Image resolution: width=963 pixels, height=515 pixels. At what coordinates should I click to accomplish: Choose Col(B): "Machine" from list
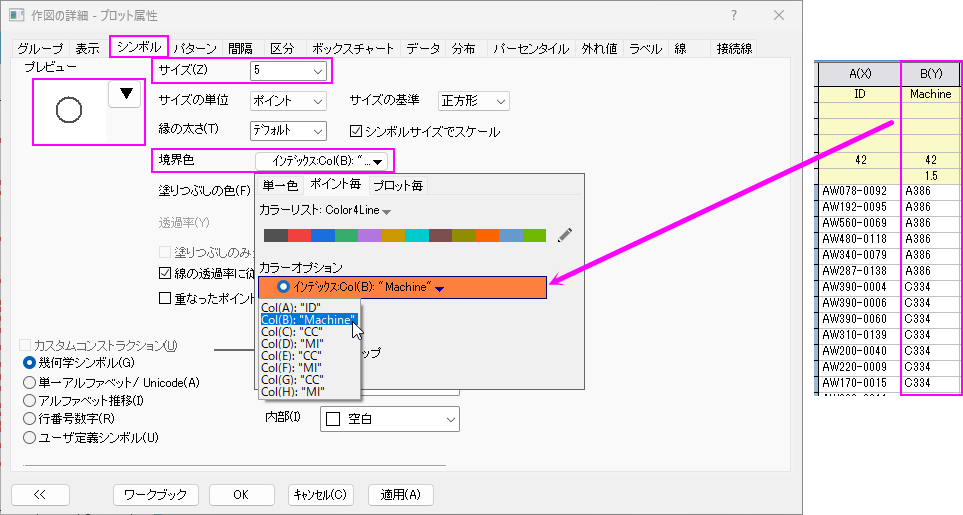coord(309,320)
